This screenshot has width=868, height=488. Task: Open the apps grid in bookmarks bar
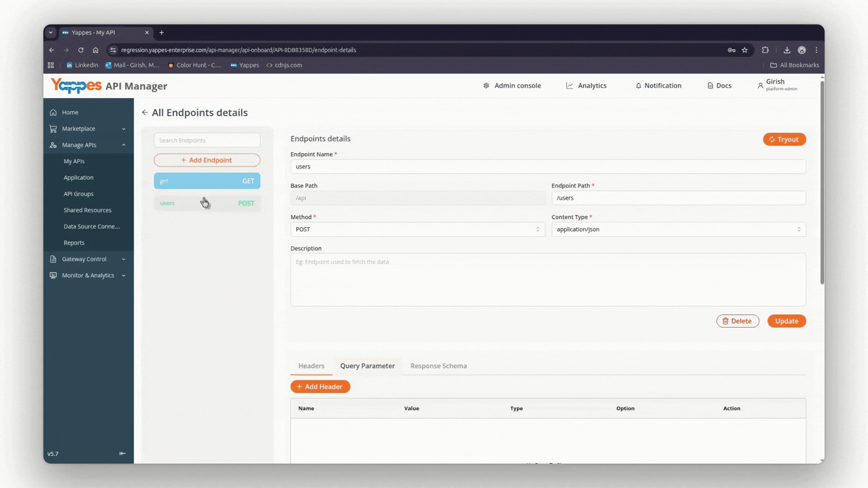tap(51, 65)
